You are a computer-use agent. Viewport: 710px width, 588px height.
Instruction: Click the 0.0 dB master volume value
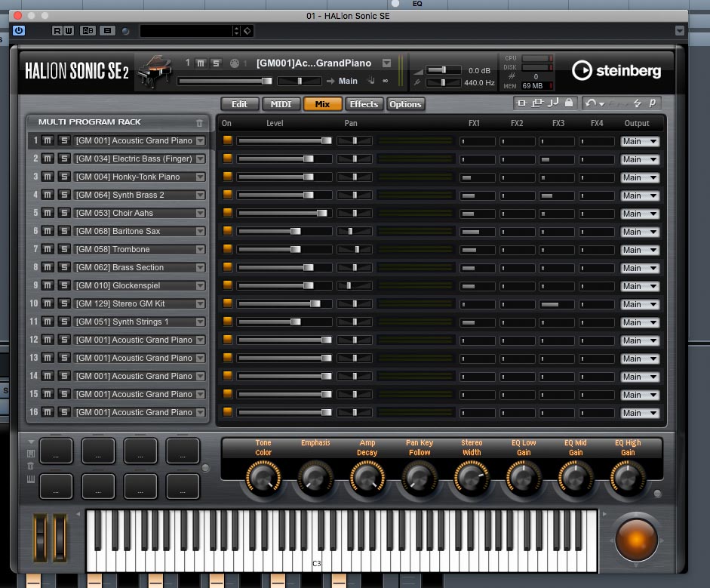(x=479, y=71)
